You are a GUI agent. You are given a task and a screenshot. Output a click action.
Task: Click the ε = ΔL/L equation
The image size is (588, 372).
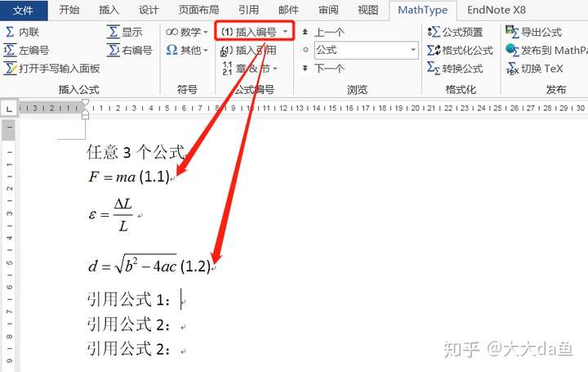point(111,215)
